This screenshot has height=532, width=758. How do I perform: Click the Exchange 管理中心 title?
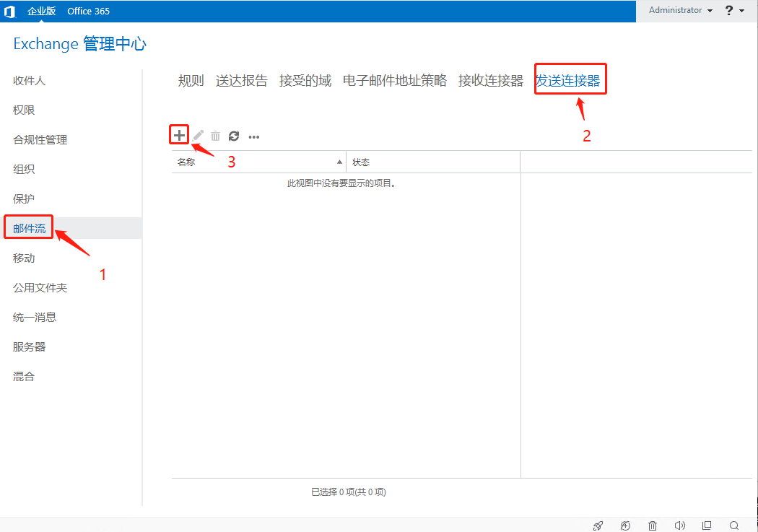79,43
